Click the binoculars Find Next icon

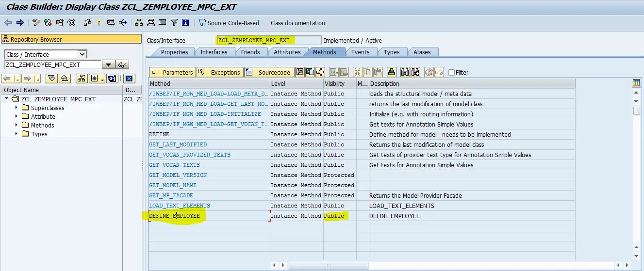415,72
